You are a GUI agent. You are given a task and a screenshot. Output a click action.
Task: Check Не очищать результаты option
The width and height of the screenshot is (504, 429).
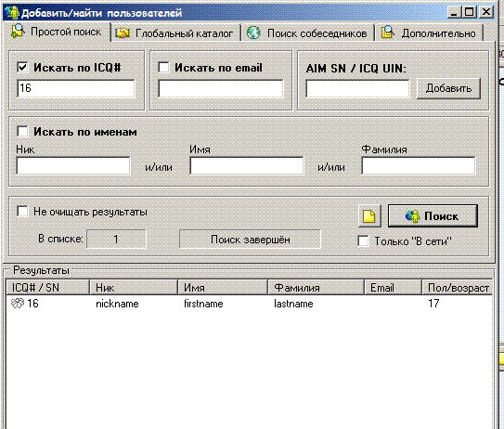coord(22,212)
